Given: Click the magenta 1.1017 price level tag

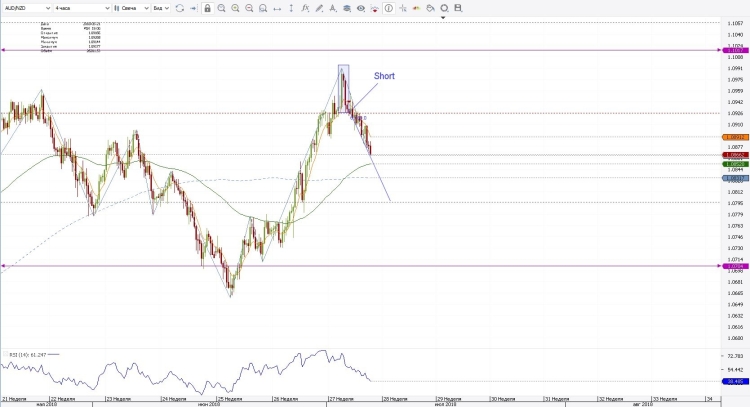Looking at the screenshot, I should pos(736,50).
